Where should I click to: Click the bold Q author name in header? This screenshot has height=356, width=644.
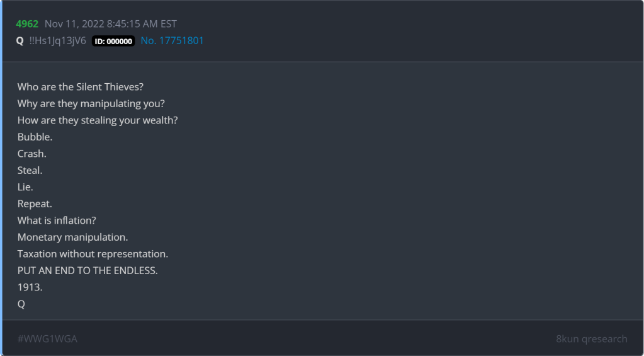(20, 41)
